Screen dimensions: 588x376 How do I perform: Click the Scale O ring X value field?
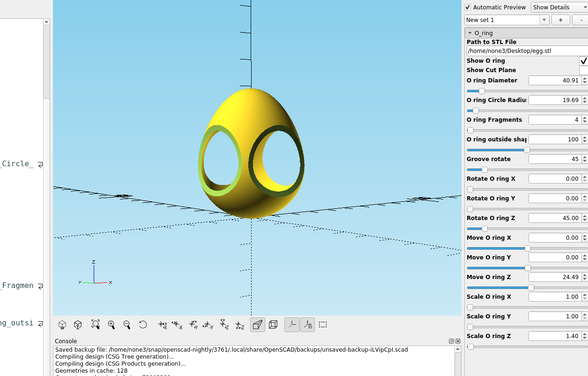(555, 297)
